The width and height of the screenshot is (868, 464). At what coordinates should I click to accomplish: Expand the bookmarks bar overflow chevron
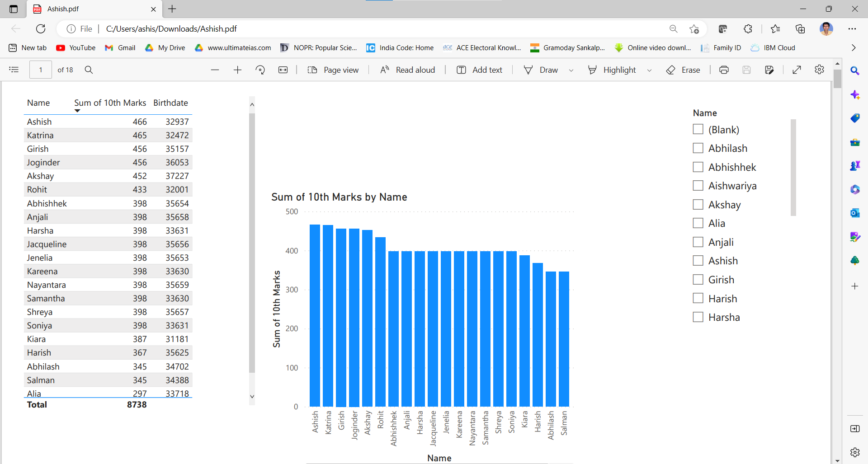tap(853, 48)
